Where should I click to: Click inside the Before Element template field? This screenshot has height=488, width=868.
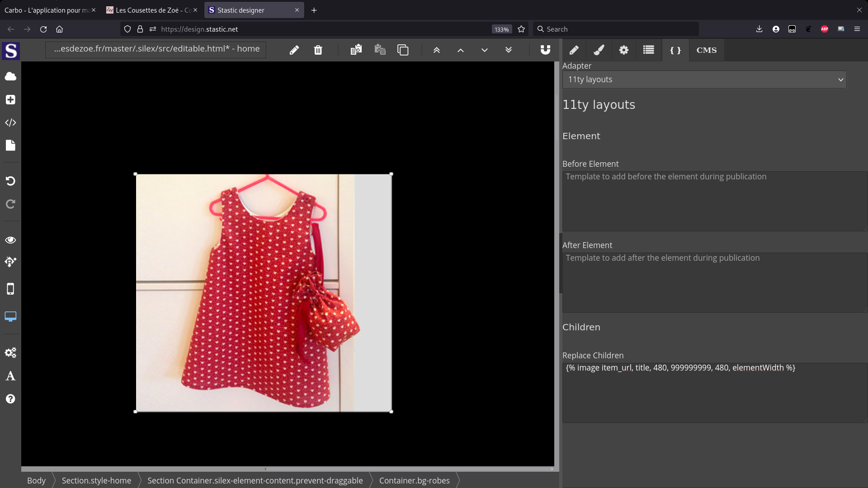point(714,201)
